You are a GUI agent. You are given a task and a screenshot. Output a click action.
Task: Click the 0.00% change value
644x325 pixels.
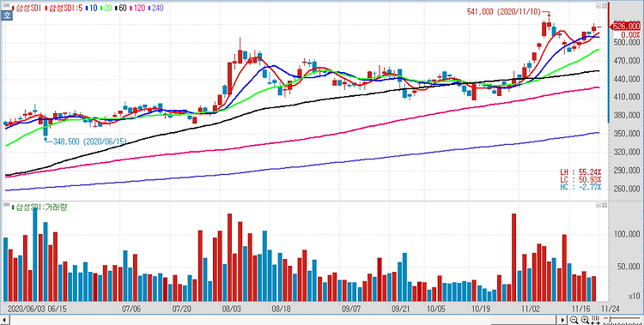(x=631, y=34)
